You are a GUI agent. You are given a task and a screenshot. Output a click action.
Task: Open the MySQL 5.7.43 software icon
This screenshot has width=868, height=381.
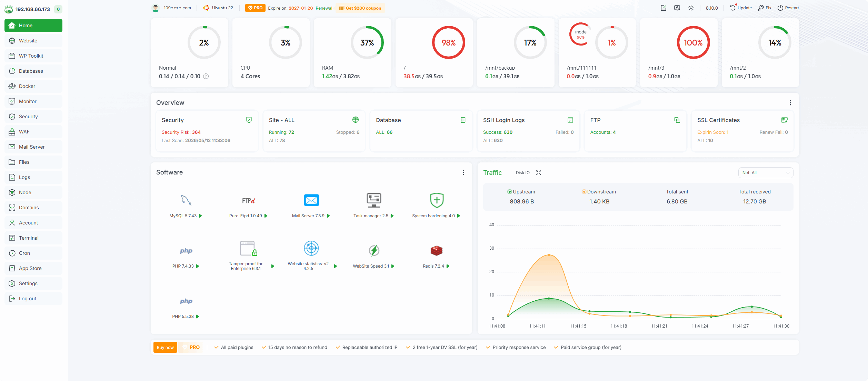186,200
